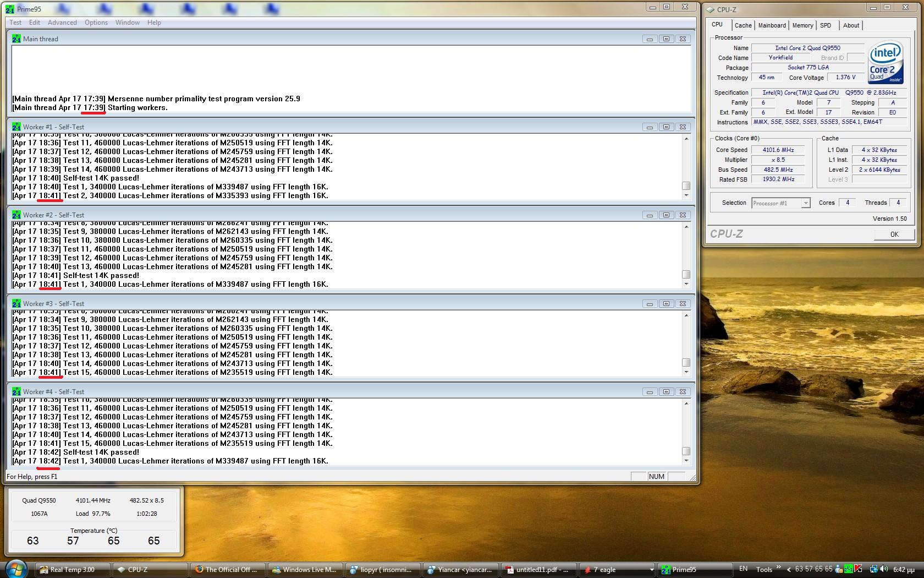Open Real Temp 3.00 from taskbar
924x578 pixels.
tap(72, 570)
